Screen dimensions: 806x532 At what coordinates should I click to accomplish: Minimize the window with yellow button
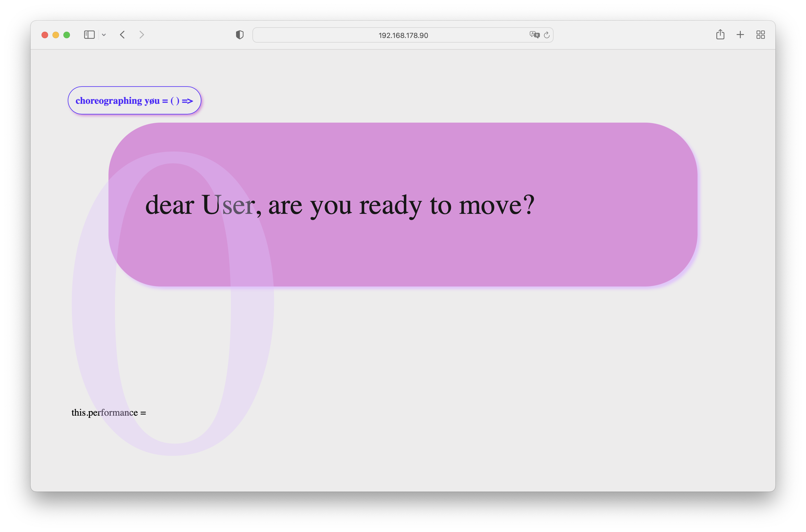(x=56, y=35)
